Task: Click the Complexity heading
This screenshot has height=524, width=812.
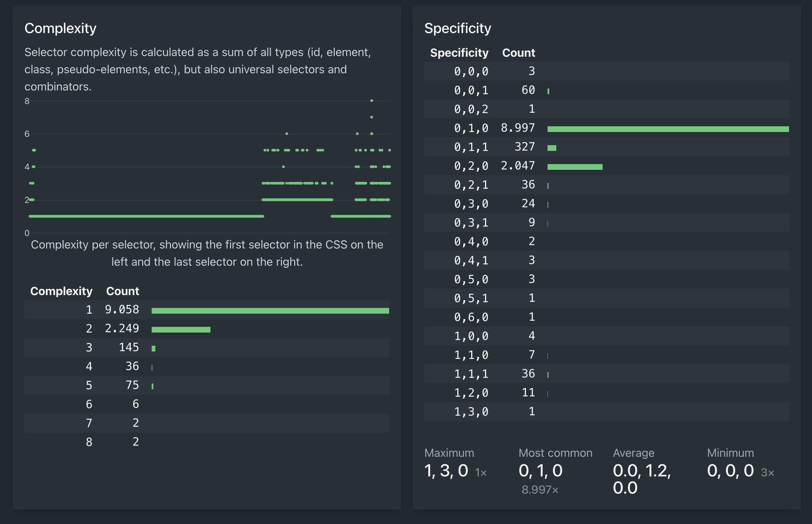Action: [x=60, y=28]
